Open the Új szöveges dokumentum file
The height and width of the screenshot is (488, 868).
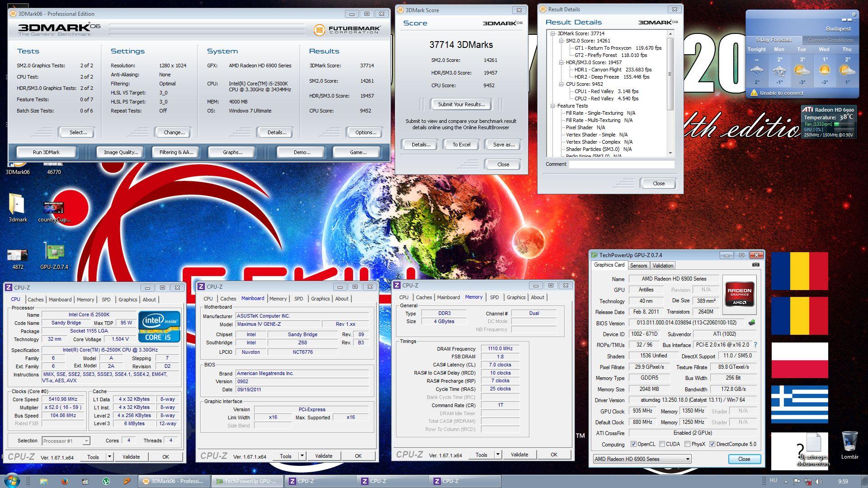(813, 449)
